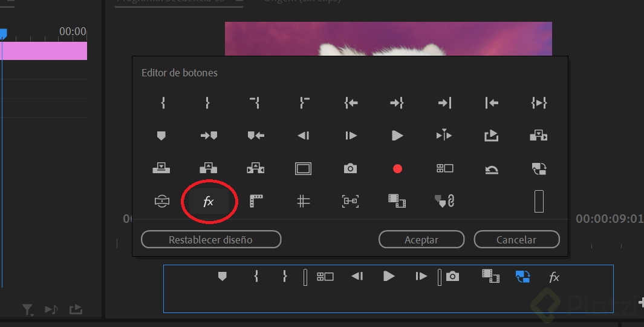Pick the Clear In icon in editor
644x327 pixels.
tap(255, 103)
